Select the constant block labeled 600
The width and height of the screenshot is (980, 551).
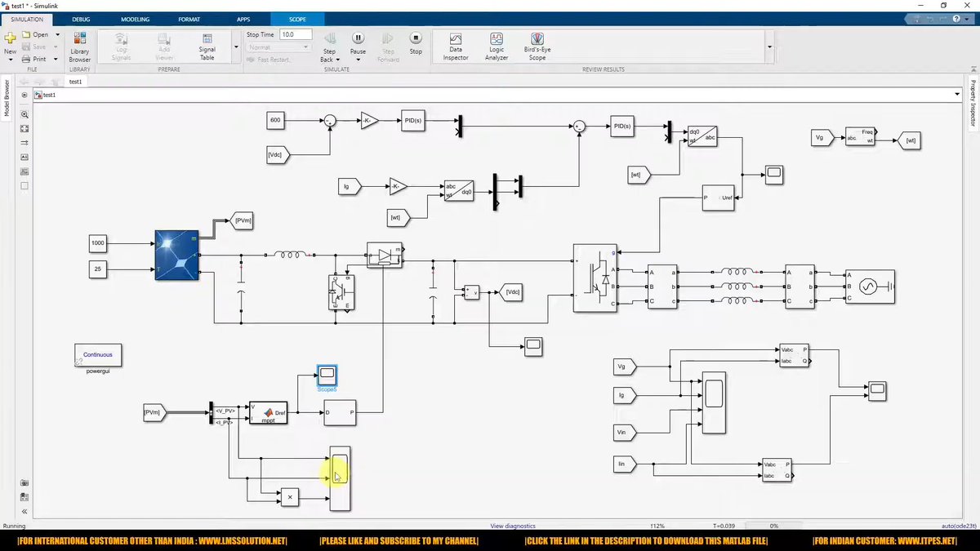click(x=275, y=121)
